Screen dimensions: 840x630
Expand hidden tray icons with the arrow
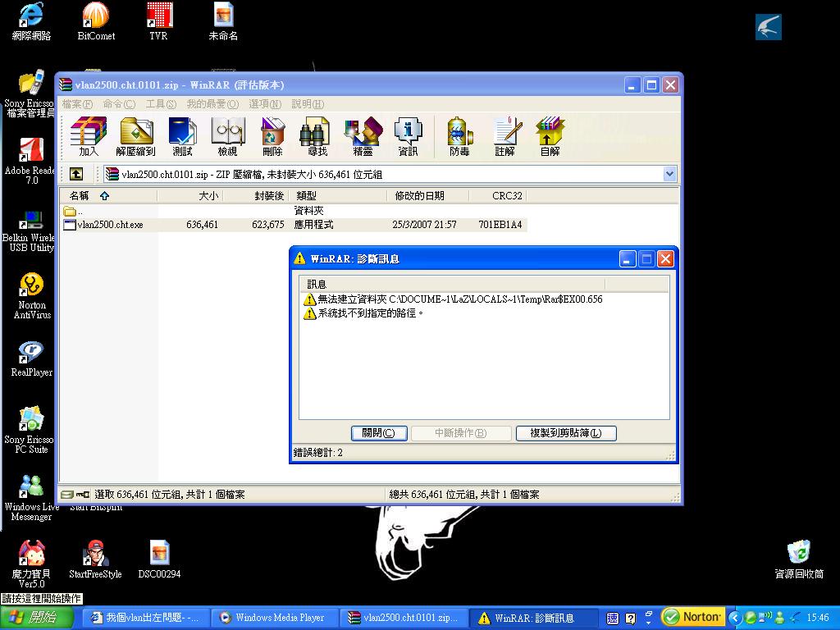[735, 618]
